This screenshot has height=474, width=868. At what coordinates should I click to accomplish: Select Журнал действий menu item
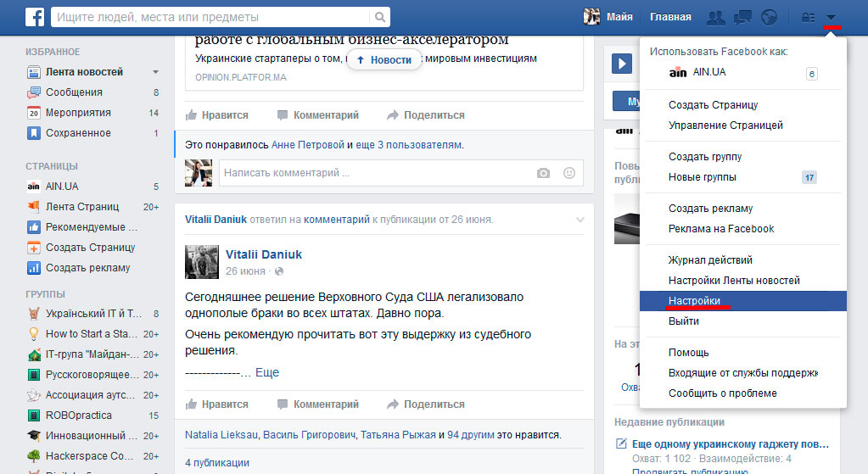click(710, 260)
